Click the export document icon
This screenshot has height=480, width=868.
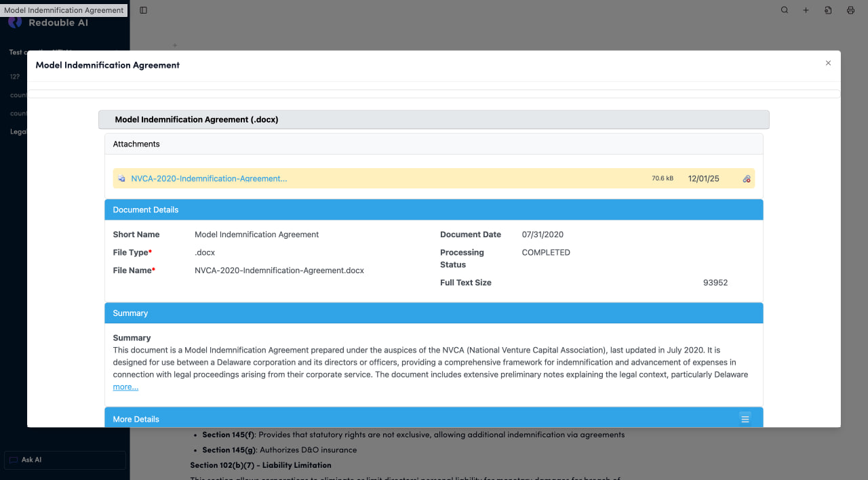coord(828,10)
